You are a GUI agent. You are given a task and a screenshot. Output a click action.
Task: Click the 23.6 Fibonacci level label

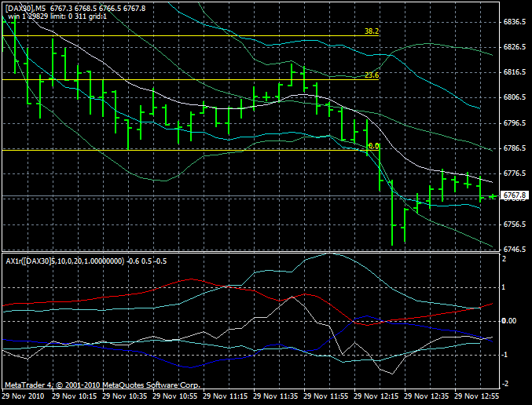[372, 75]
